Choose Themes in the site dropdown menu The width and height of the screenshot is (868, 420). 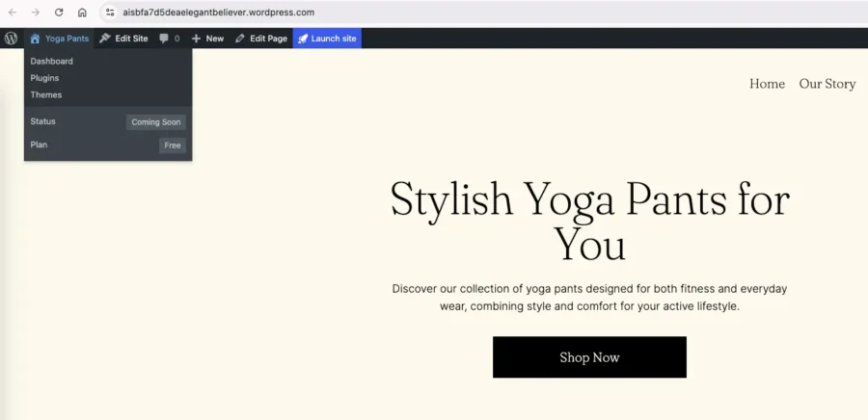(46, 95)
